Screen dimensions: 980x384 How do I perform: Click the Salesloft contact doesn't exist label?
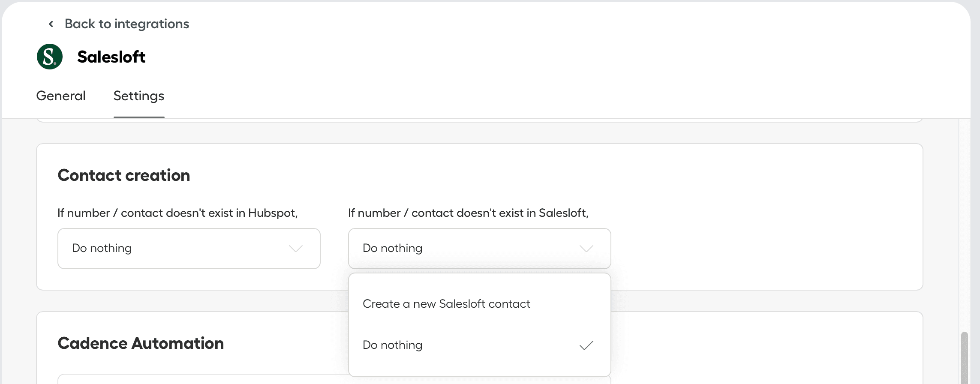tap(468, 213)
